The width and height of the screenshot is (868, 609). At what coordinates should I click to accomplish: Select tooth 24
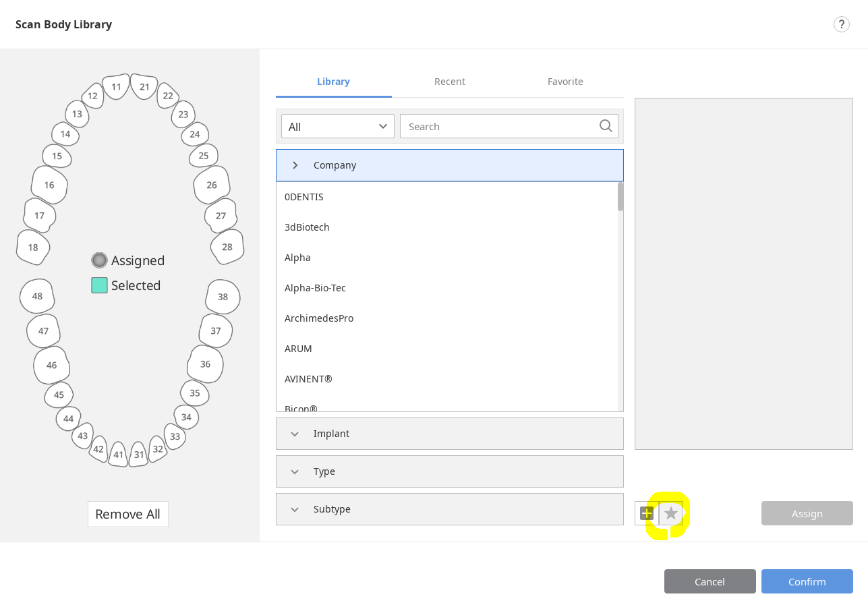click(195, 134)
